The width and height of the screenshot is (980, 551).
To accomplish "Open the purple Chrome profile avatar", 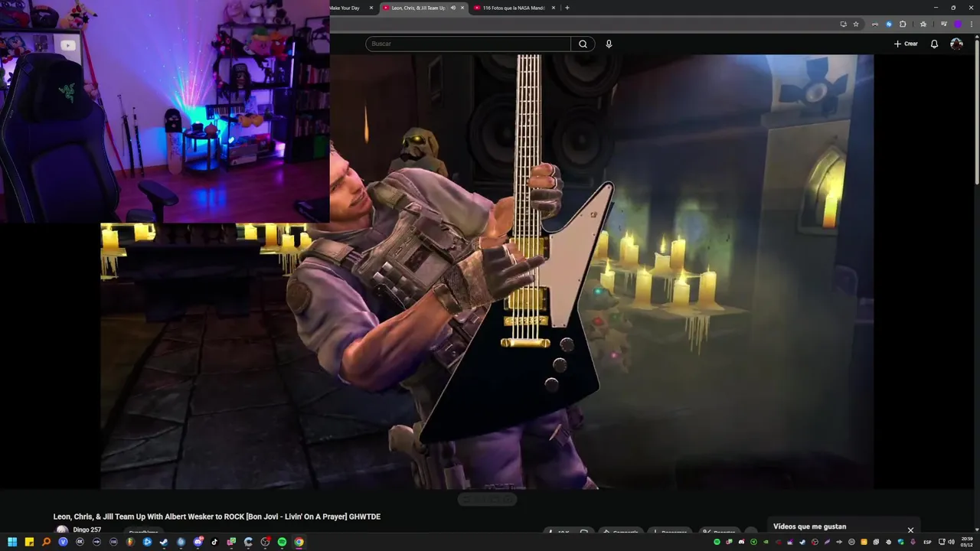I will 958,24.
